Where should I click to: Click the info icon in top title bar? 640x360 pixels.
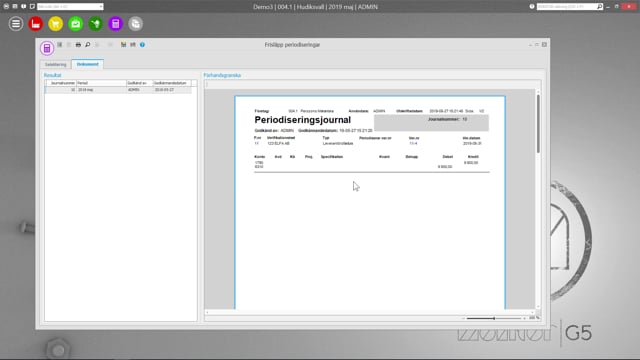coord(24,7)
